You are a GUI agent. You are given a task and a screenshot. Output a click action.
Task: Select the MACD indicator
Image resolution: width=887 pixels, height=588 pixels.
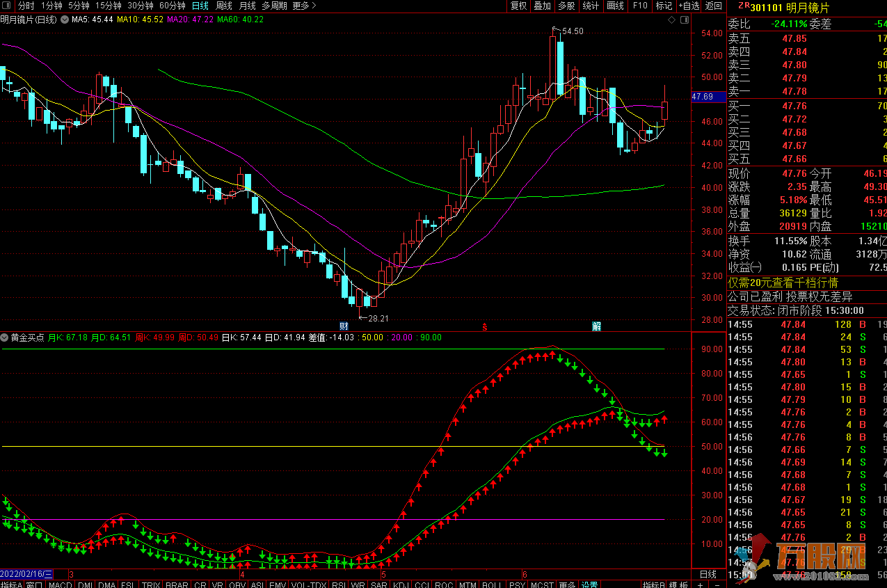[60, 585]
